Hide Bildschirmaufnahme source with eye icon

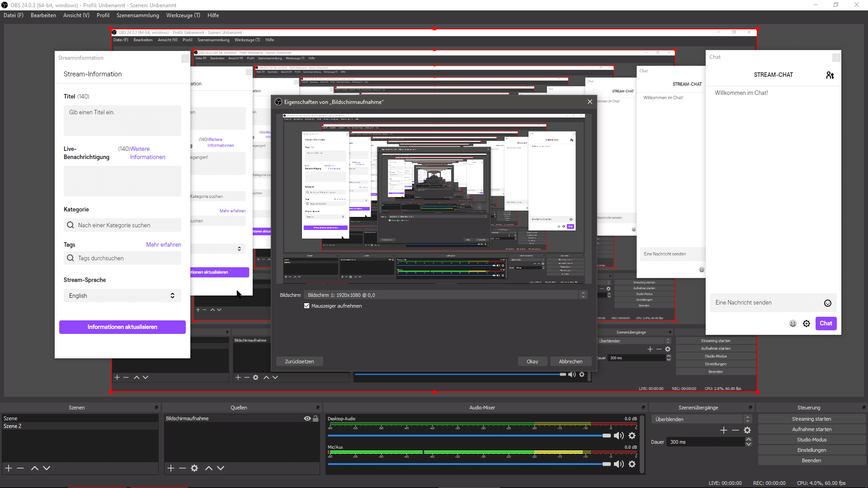tap(307, 418)
